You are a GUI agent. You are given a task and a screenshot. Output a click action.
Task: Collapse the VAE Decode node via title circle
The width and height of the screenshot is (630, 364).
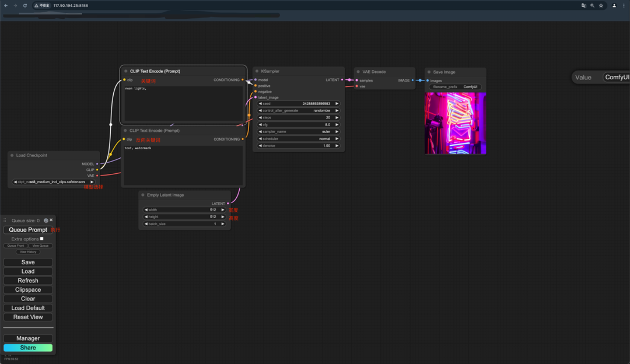click(357, 71)
